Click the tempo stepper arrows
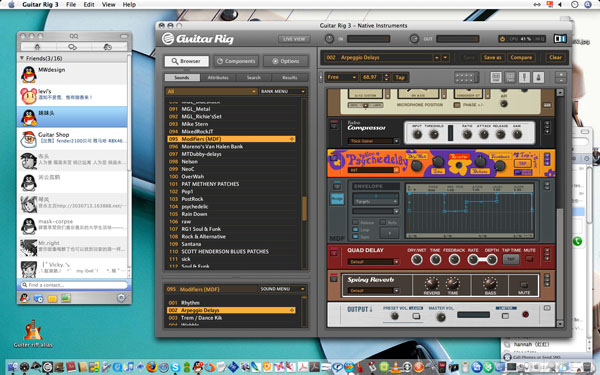Screen dimensions: 600x375 tap(386, 77)
